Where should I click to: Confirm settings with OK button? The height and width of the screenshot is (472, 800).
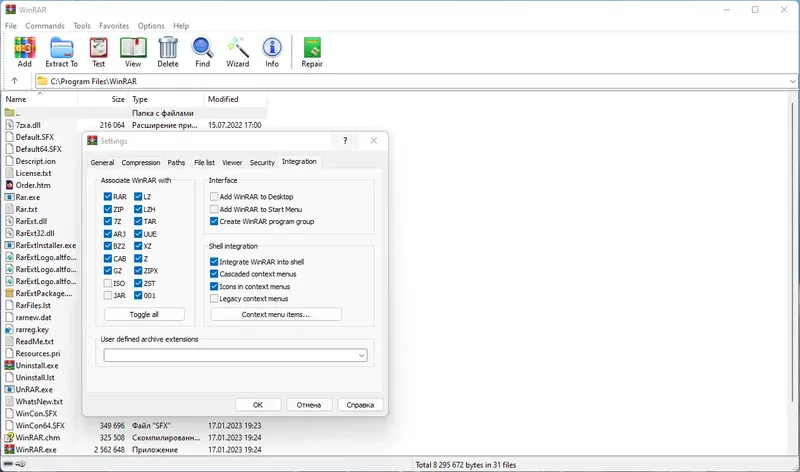258,405
